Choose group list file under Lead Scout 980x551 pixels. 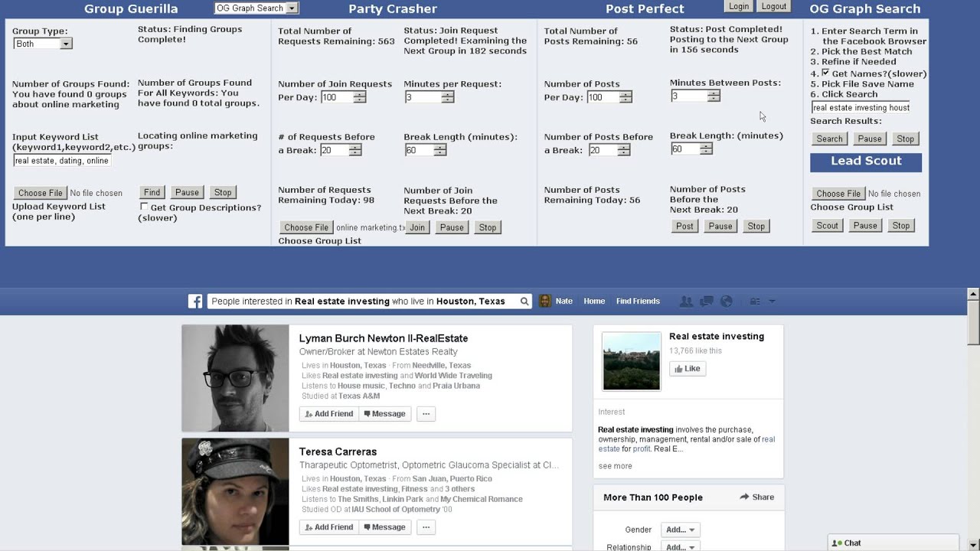838,194
